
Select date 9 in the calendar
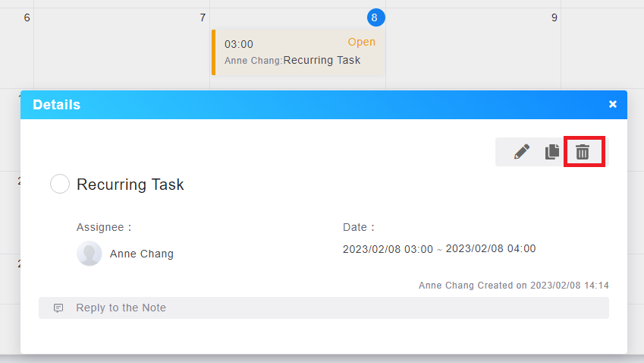[554, 17]
